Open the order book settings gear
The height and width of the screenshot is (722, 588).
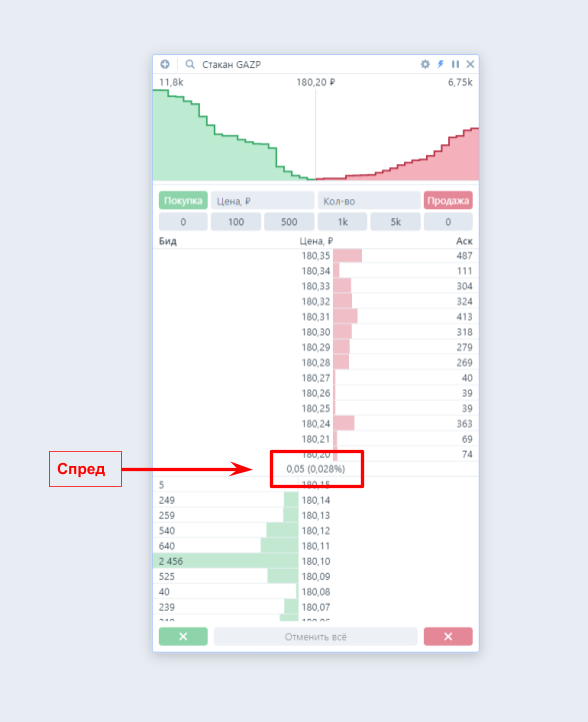click(x=425, y=64)
